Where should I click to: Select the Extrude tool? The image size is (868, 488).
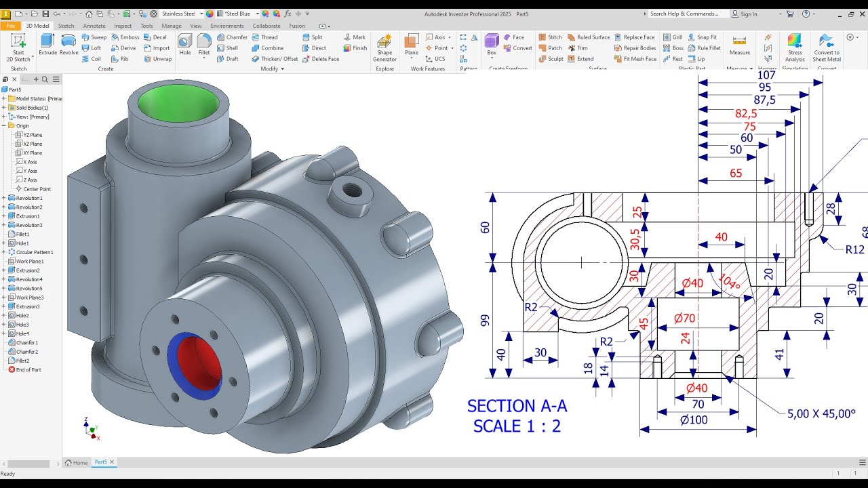click(x=47, y=45)
